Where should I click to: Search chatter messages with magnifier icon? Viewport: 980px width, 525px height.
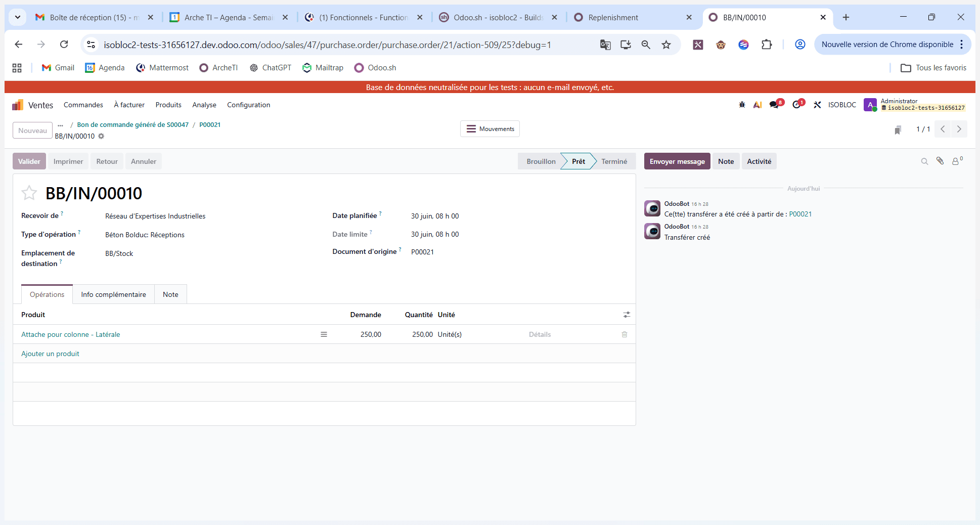924,161
